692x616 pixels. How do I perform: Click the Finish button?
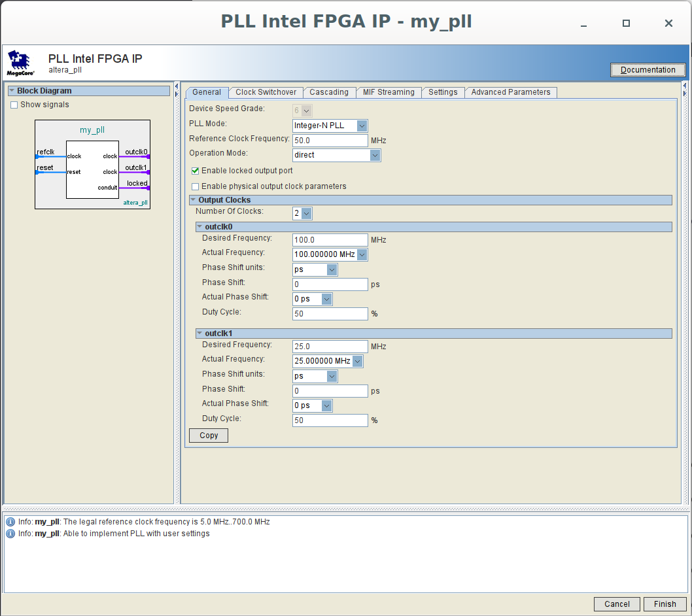[665, 604]
